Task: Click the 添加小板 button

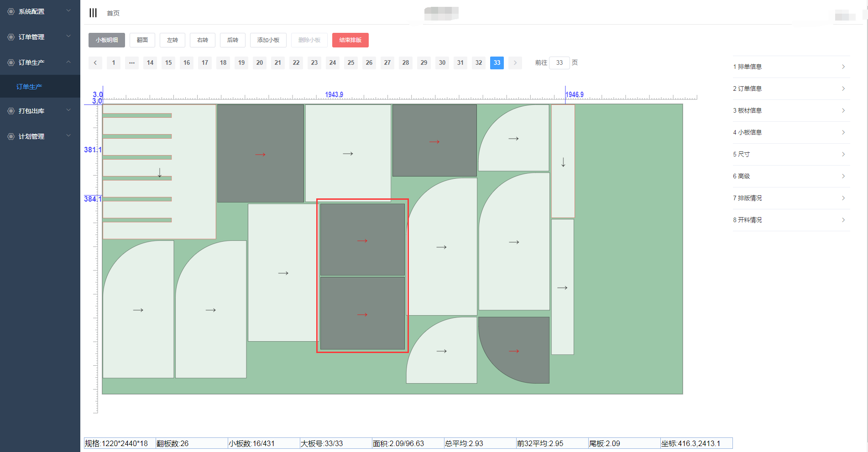Action: [268, 40]
